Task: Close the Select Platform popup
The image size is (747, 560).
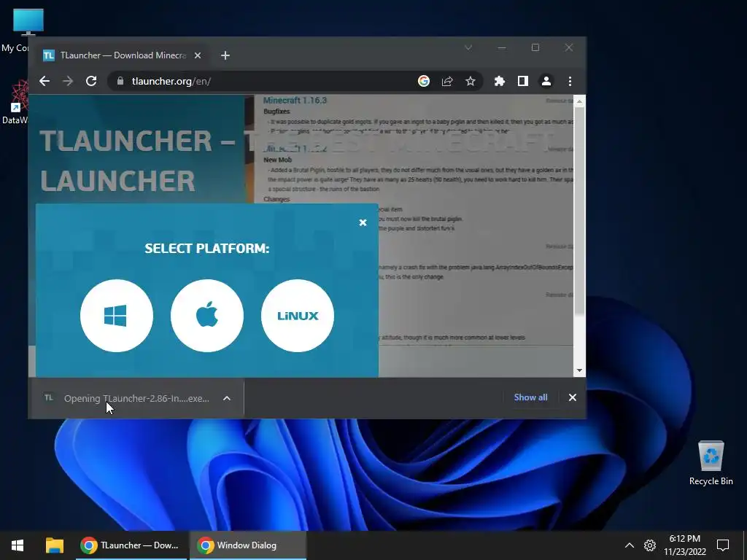Action: pyautogui.click(x=363, y=222)
